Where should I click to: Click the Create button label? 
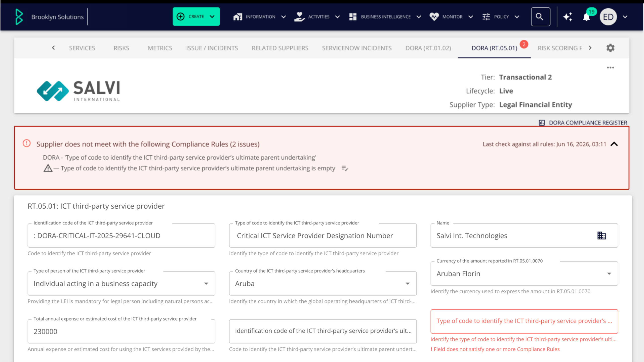coord(196,17)
